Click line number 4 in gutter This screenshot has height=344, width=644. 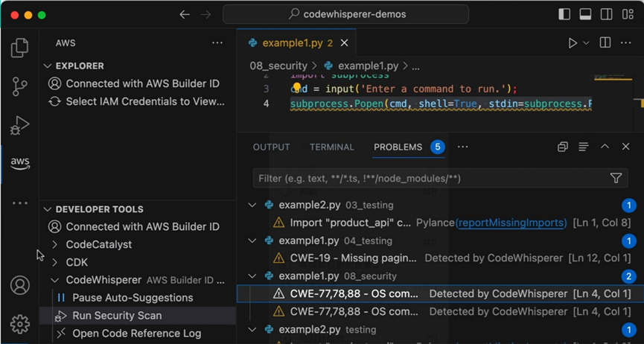tap(266, 104)
